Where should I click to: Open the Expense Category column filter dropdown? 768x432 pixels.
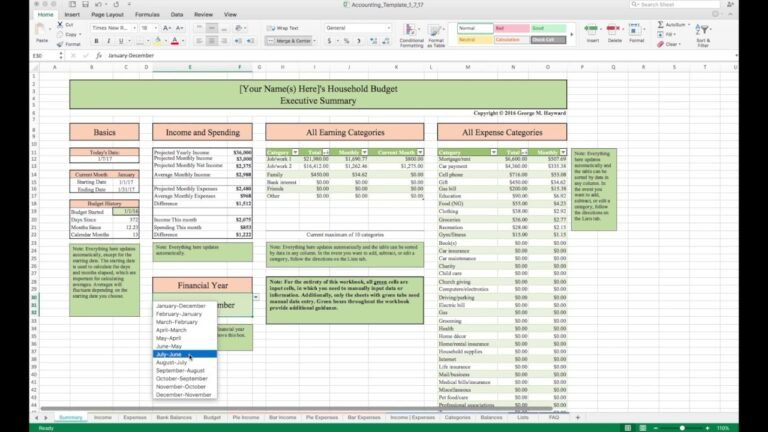click(x=494, y=152)
